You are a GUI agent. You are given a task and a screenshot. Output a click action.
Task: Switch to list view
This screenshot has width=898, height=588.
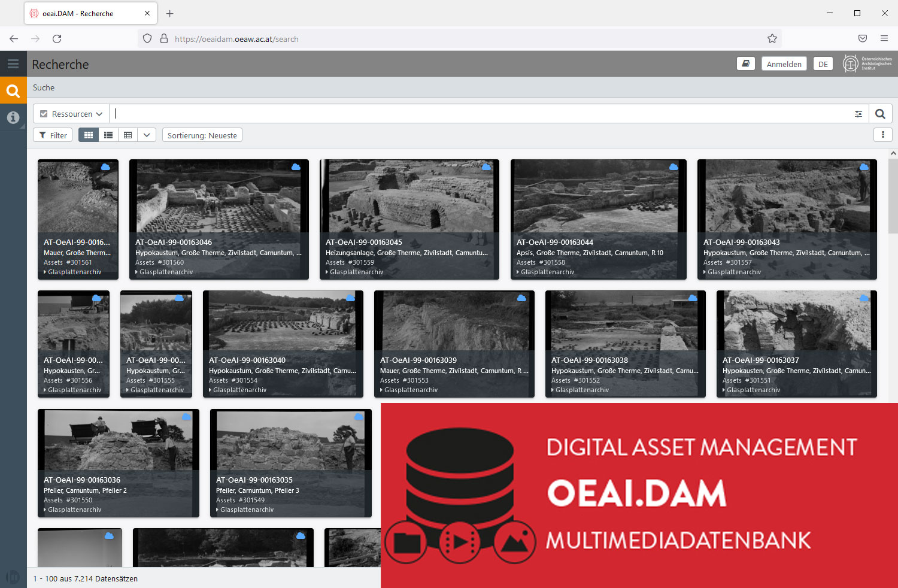tap(108, 135)
